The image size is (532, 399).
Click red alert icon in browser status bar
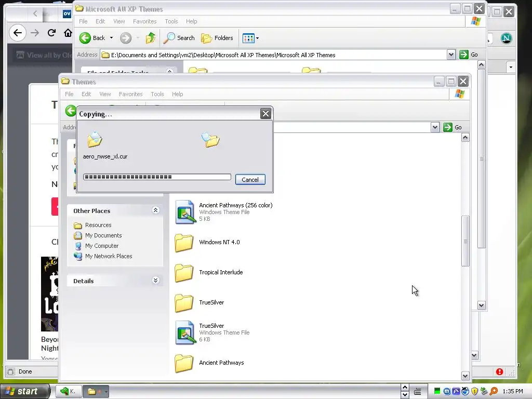(x=499, y=371)
